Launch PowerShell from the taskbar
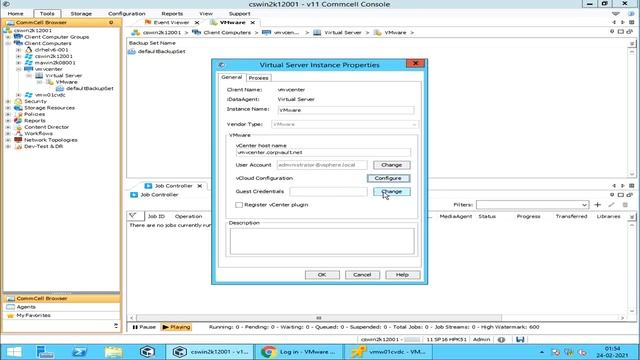The width and height of the screenshot is (640, 360). tap(79, 351)
